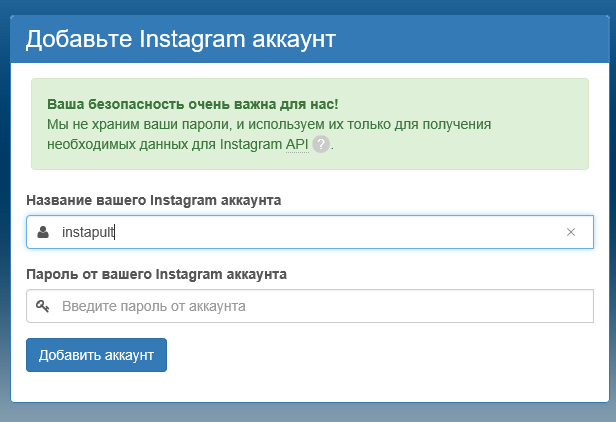The image size is (616, 422).
Task: Click label 'Пароль от вашего Instagram аккаунта'
Action: pyautogui.click(x=156, y=274)
